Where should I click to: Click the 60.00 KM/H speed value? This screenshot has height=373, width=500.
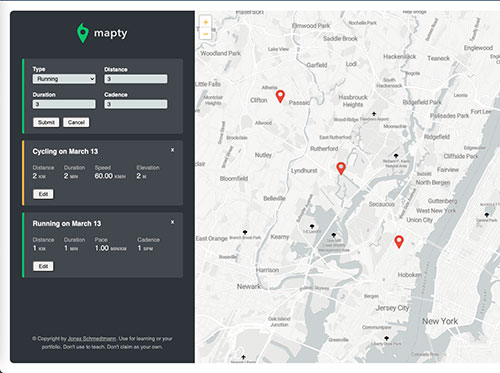click(x=110, y=176)
